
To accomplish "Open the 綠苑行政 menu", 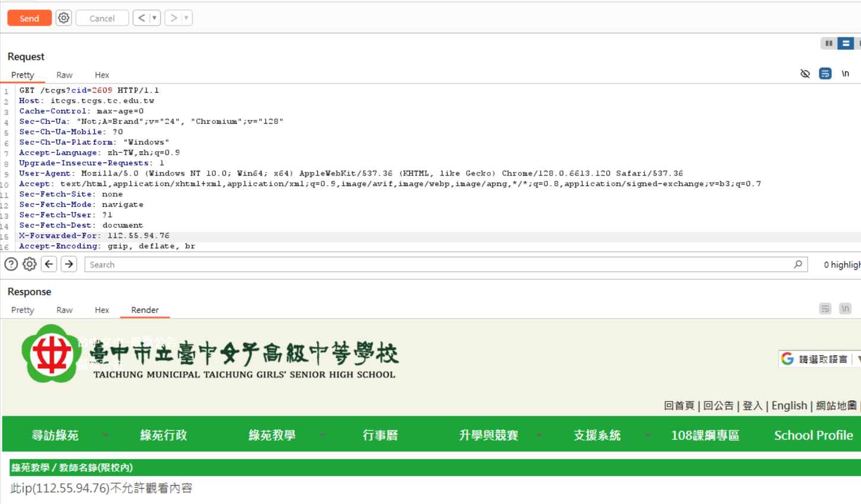I will [x=164, y=435].
